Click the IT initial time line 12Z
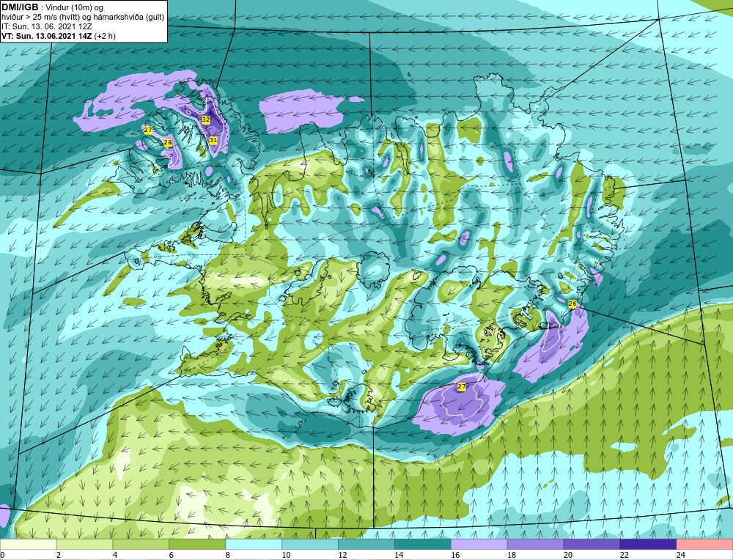Screen dimensions: 733x560 (47, 26)
